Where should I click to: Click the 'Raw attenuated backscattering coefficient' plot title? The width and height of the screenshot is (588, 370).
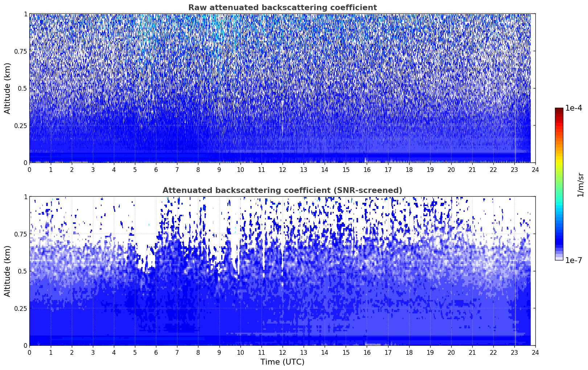click(282, 8)
